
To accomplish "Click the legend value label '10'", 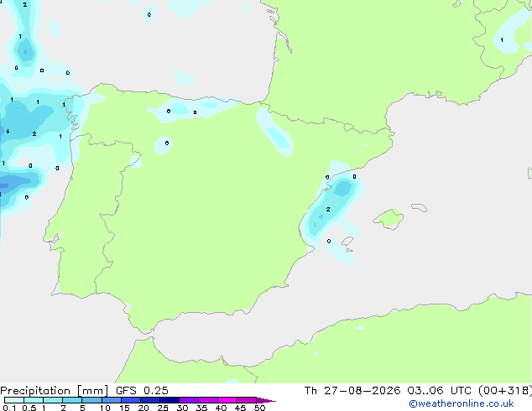I will coord(105,408).
